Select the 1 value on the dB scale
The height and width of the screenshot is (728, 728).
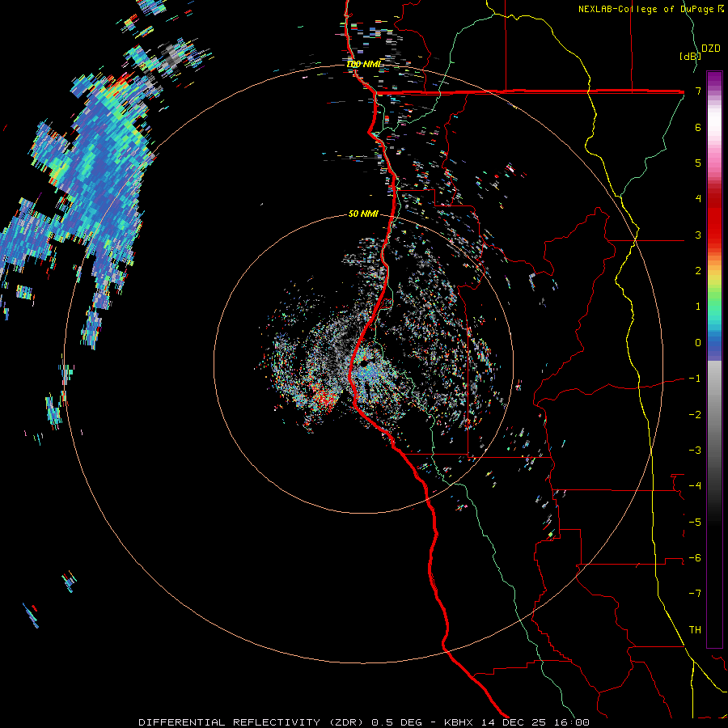point(698,307)
